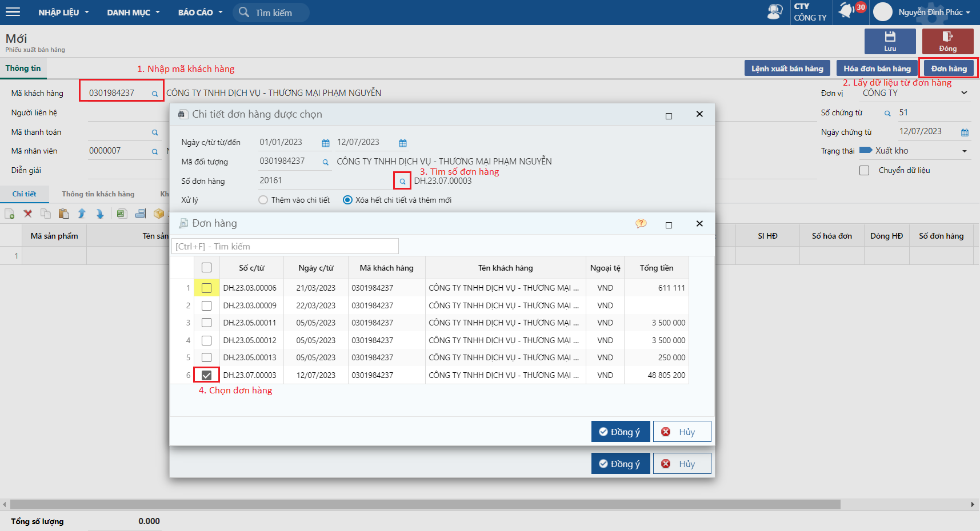This screenshot has width=980, height=531.
Task: Check the box for order DH.23.03.00006
Action: [x=207, y=288]
